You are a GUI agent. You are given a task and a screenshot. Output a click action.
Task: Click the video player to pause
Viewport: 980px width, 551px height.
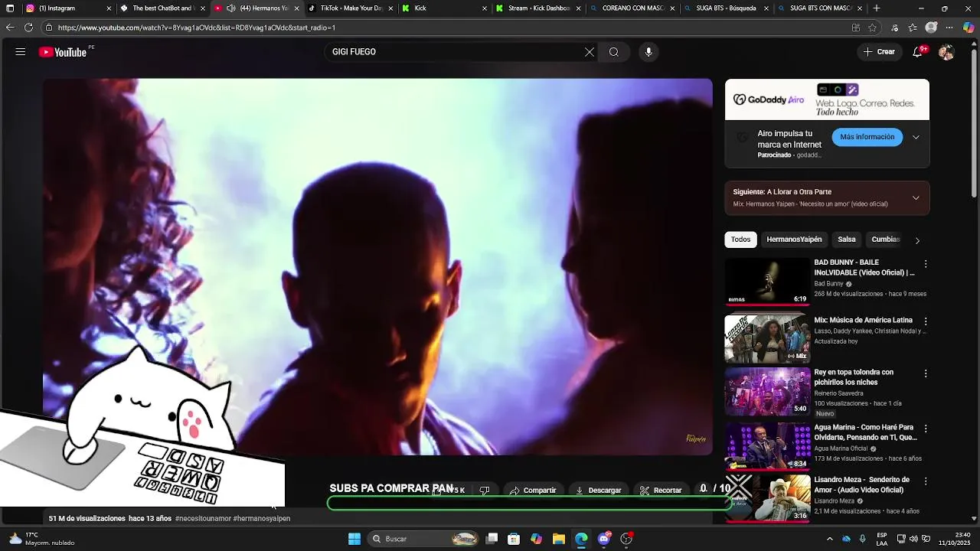click(x=377, y=266)
